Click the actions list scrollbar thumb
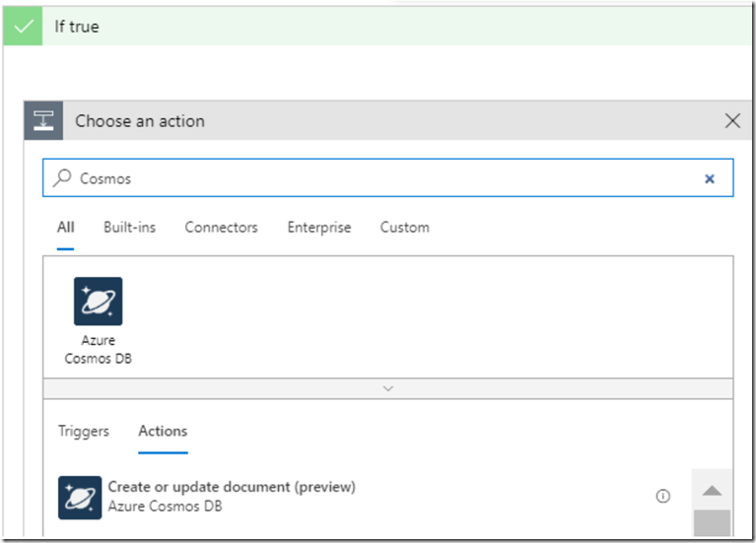Image resolution: width=756 pixels, height=543 pixels. pyautogui.click(x=712, y=523)
